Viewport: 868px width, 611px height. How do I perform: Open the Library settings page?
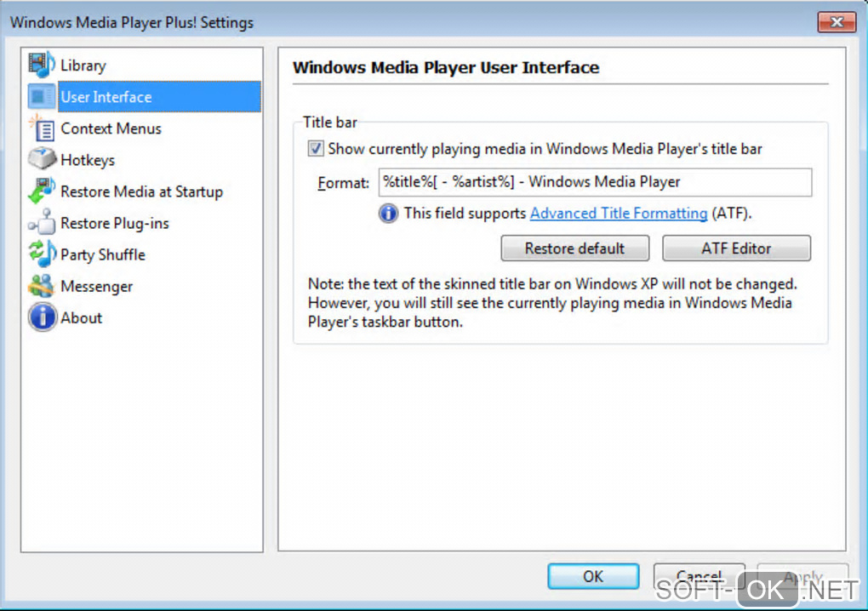click(83, 66)
